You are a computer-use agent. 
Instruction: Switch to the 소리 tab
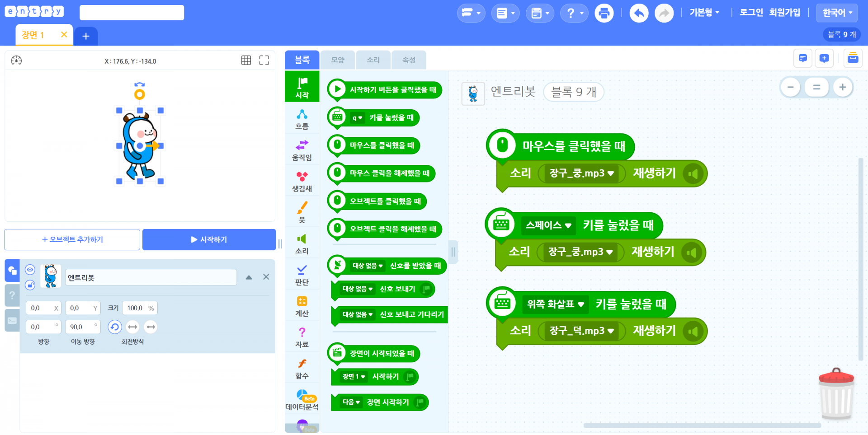tap(373, 60)
